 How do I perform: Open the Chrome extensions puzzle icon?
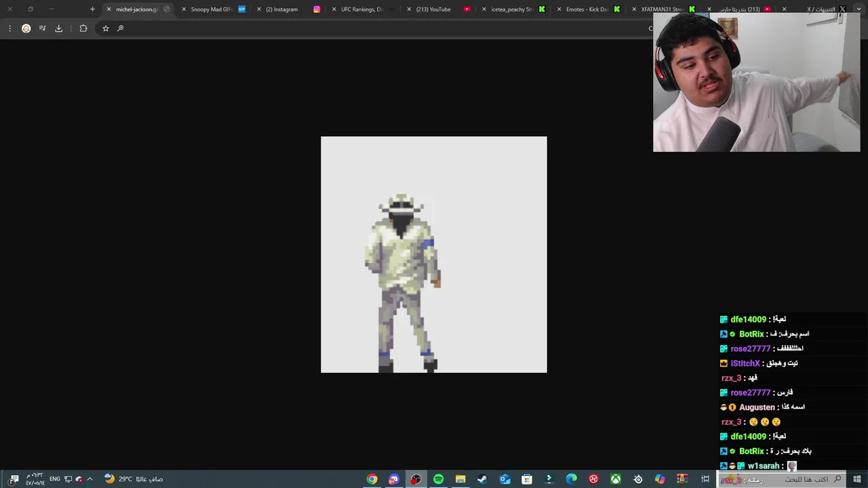[x=83, y=28]
